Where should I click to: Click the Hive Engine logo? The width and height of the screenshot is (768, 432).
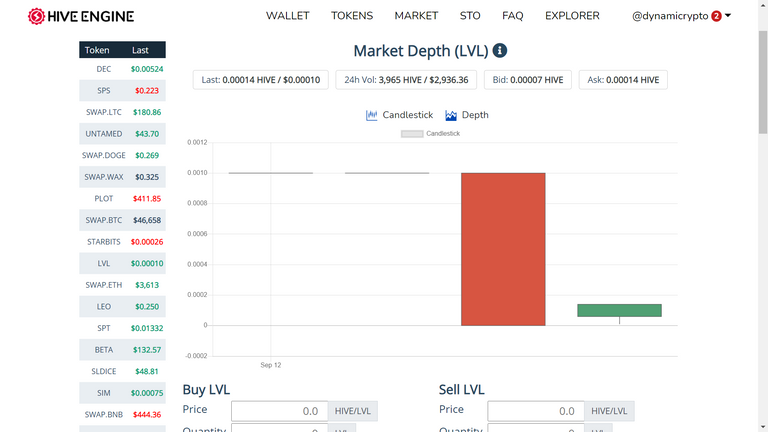point(81,16)
